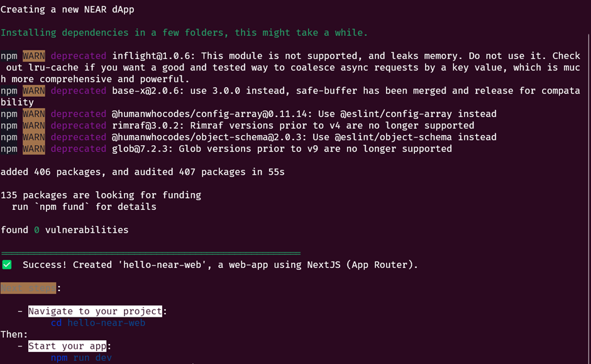Click the '135 packages are looking for funding' line
The image size is (591, 364).
click(x=101, y=195)
